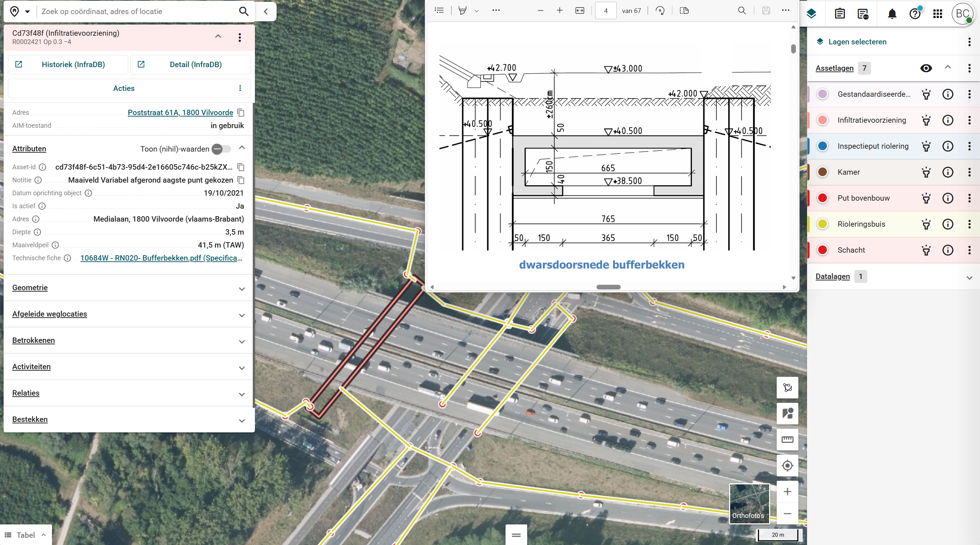The image size is (980, 545).
Task: Toggle the Infiltratievoorziening layer color circle
Action: [x=822, y=120]
